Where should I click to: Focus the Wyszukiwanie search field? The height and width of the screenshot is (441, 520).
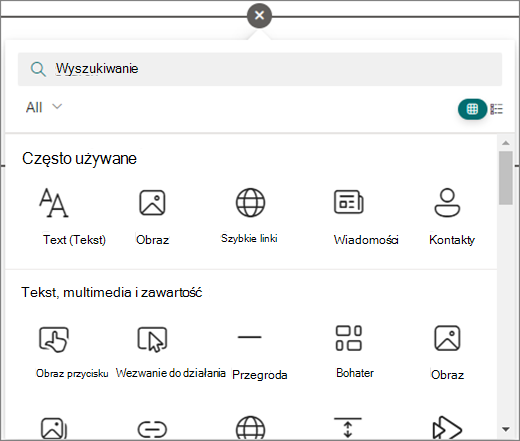point(260,69)
